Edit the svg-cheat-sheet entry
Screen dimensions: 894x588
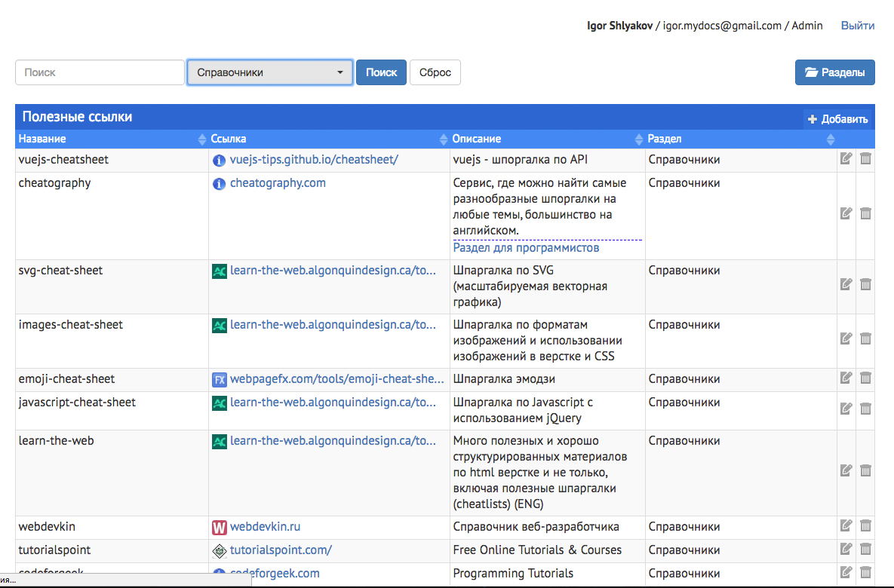pos(846,284)
